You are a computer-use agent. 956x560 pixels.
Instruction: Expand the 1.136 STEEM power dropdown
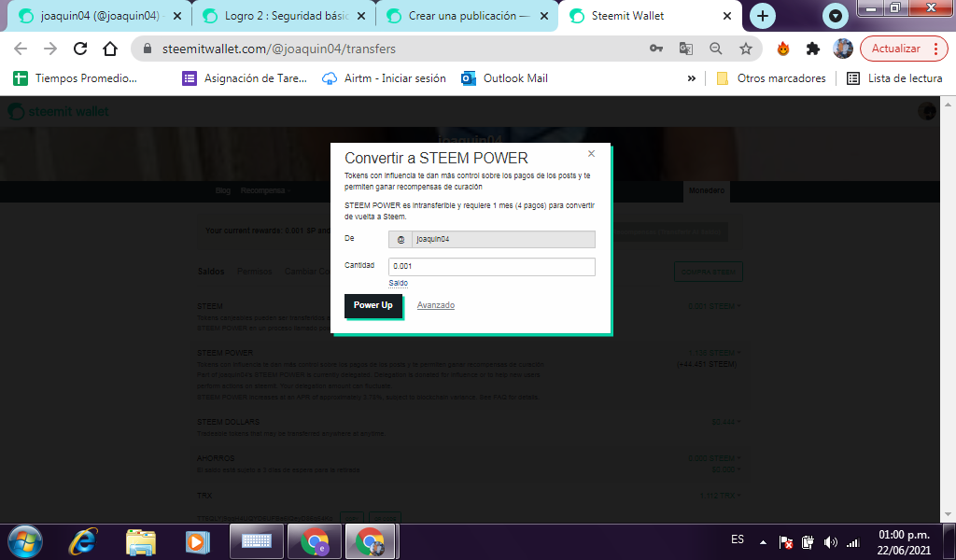(x=714, y=353)
